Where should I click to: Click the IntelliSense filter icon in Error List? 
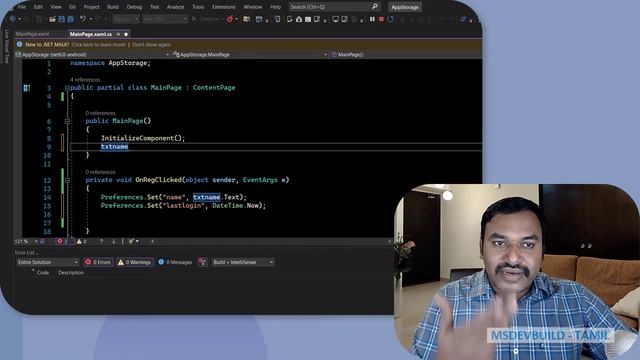point(202,262)
